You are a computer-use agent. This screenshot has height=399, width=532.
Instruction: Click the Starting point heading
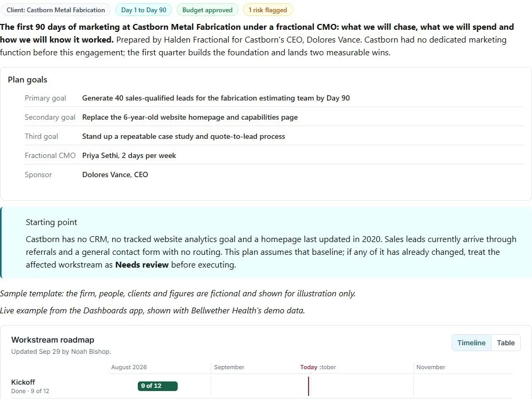[52, 222]
